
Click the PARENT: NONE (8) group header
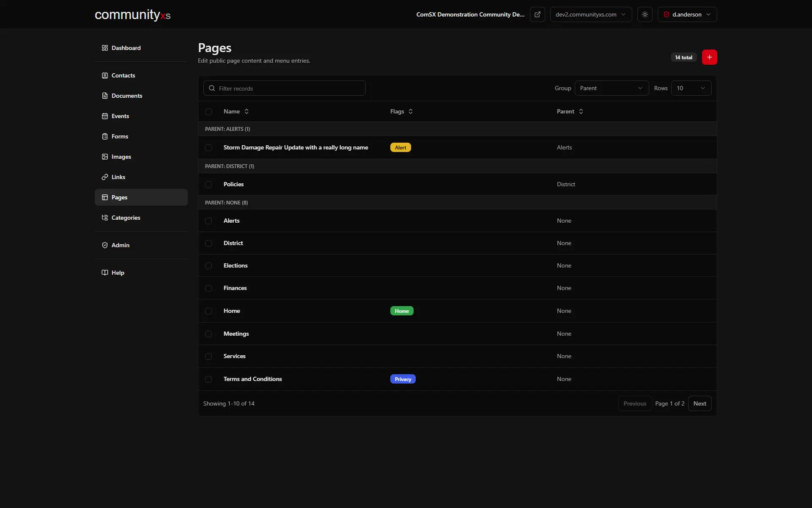(x=457, y=202)
